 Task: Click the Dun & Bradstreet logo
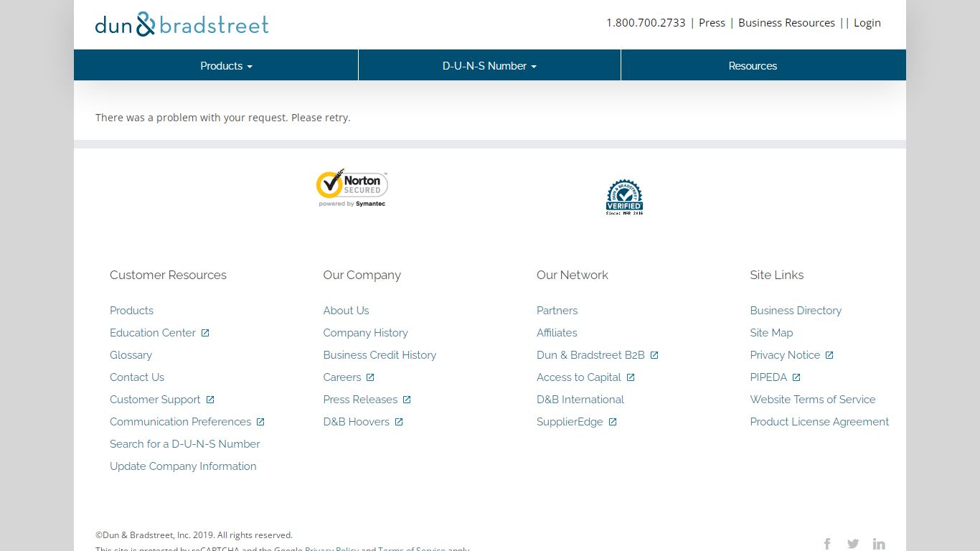coord(182,24)
